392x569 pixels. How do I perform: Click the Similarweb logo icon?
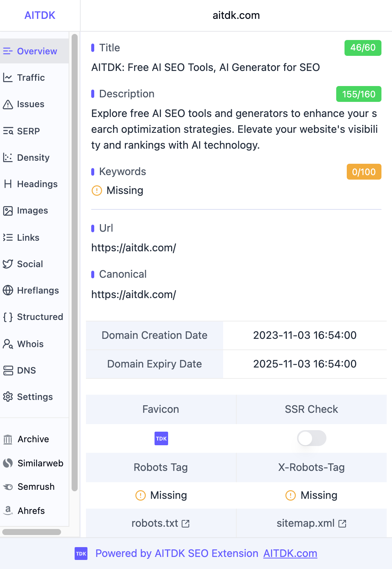(x=8, y=463)
